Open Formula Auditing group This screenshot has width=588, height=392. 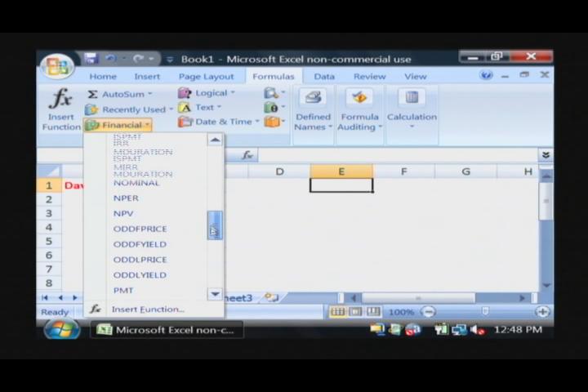click(x=359, y=110)
